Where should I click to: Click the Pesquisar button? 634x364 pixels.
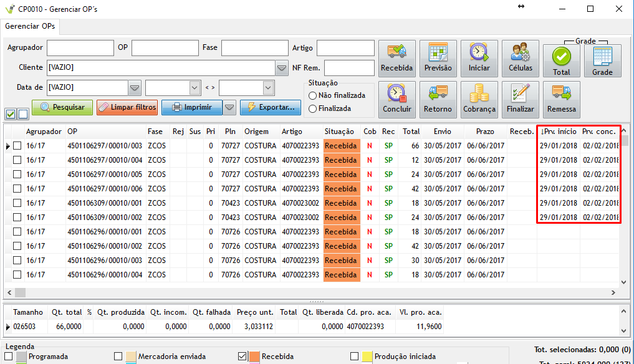pos(62,107)
